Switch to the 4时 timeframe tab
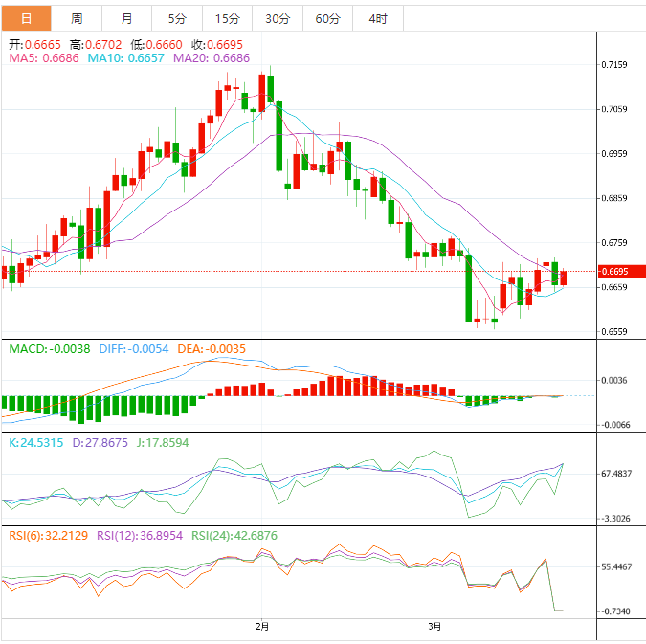 (377, 18)
